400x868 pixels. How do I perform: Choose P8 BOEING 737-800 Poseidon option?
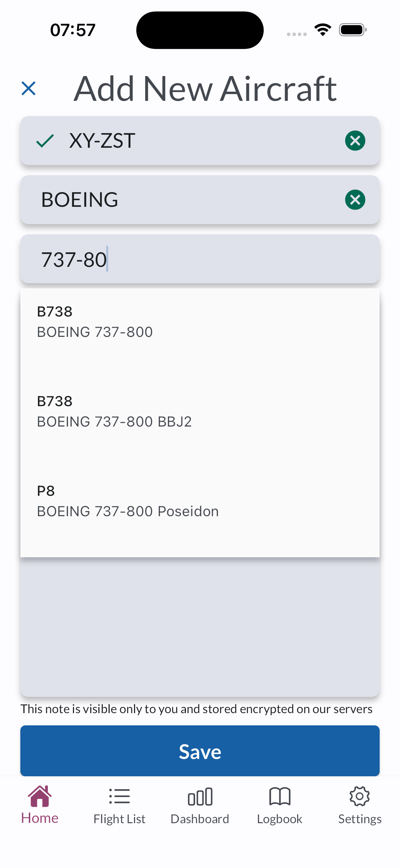coord(128,501)
